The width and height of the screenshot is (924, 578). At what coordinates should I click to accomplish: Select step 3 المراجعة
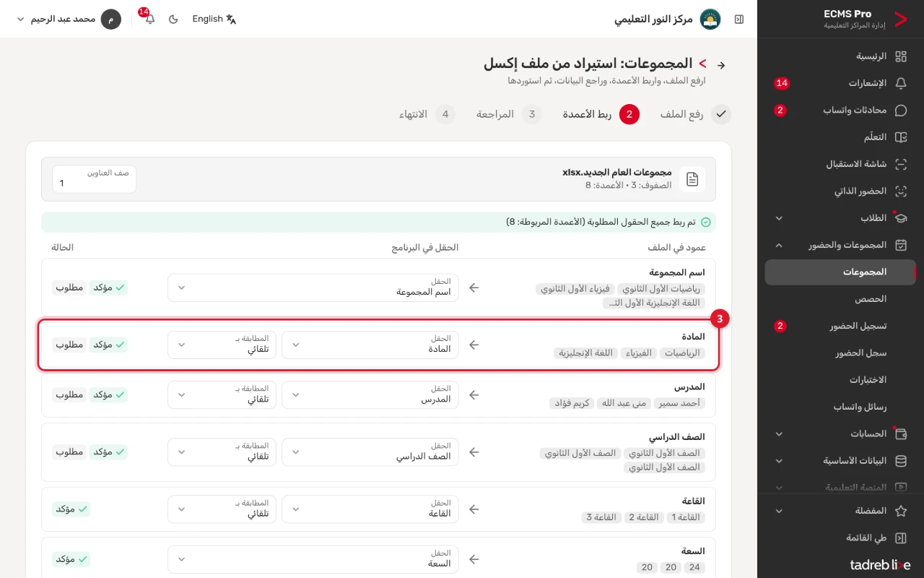click(x=508, y=114)
